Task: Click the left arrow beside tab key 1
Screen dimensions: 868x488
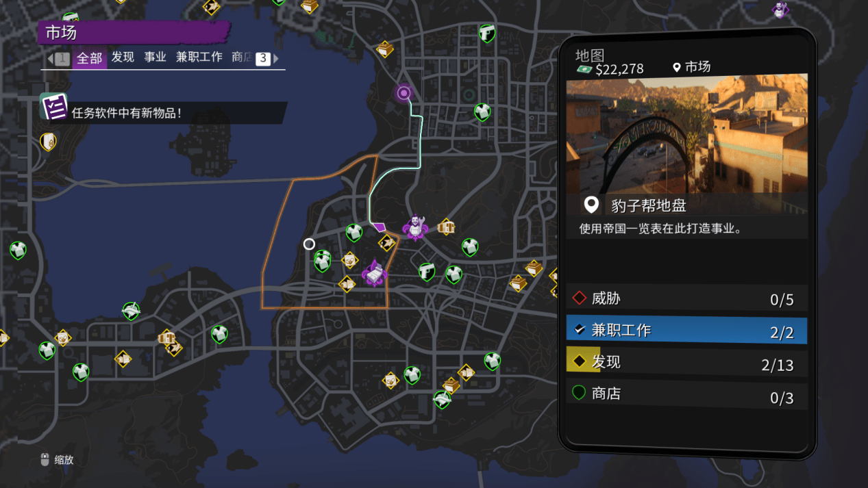Action: (50, 59)
